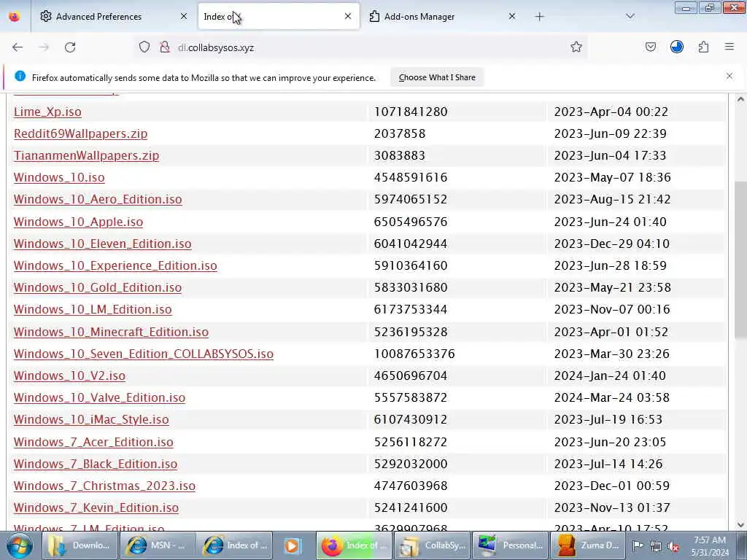Open TiananmenWallpapers.zip link
Viewport: 747px width, 560px height.
[86, 156]
